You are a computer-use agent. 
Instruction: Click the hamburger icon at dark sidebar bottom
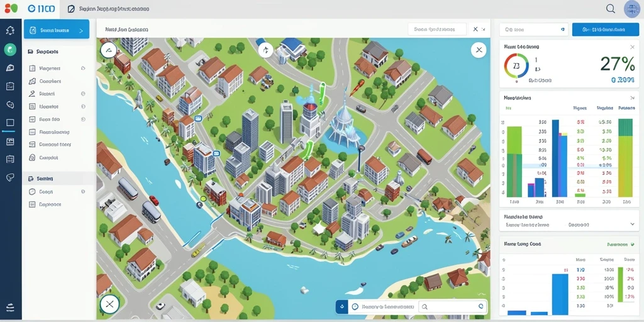point(10,307)
